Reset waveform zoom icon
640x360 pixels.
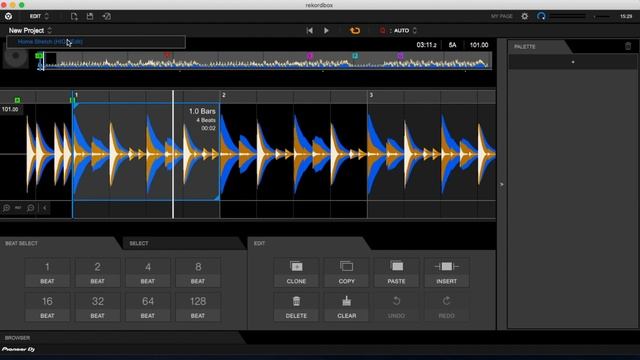(x=18, y=208)
